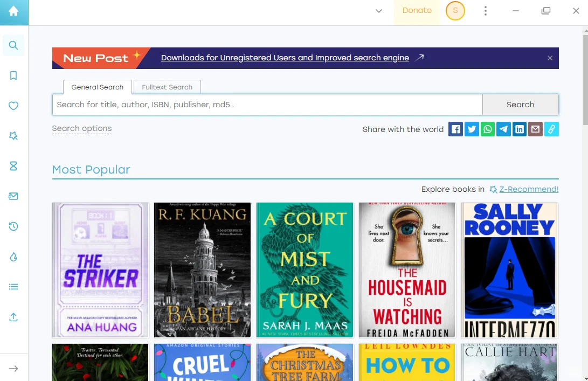
Task: Share on Twitter icon
Action: pyautogui.click(x=472, y=129)
